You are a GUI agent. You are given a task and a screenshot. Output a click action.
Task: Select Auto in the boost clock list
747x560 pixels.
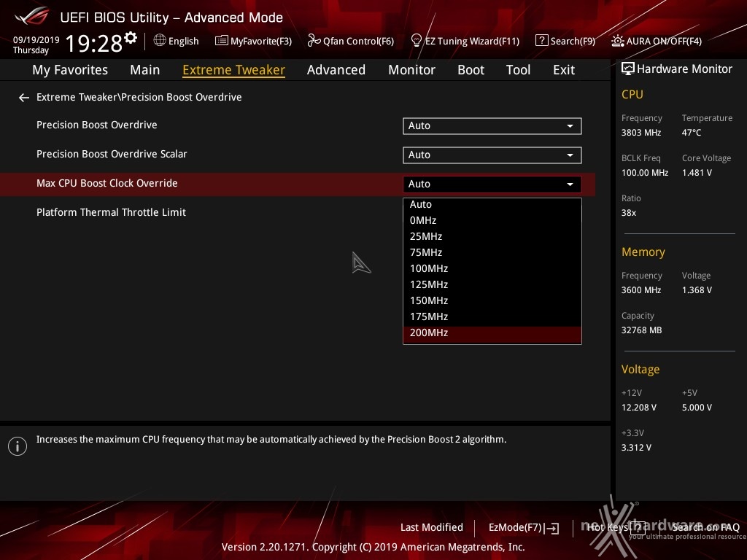(x=492, y=204)
